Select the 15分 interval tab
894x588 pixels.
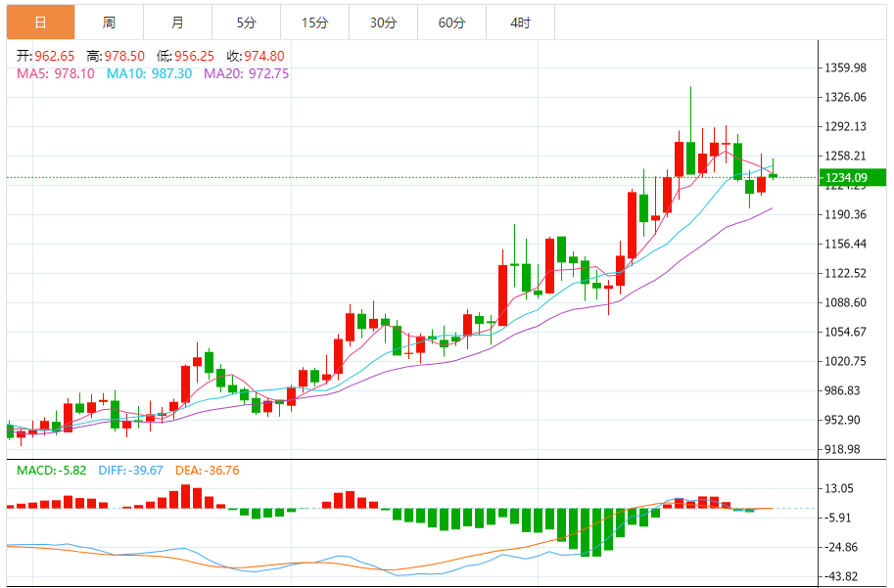(x=314, y=22)
